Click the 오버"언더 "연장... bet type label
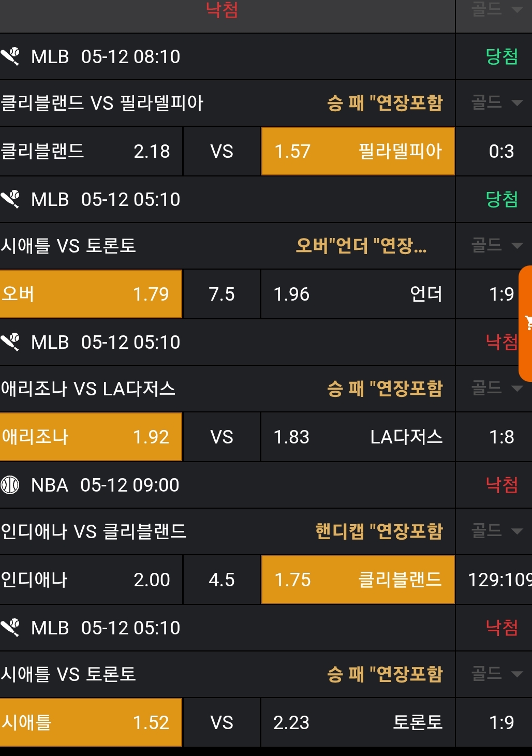 361,245
